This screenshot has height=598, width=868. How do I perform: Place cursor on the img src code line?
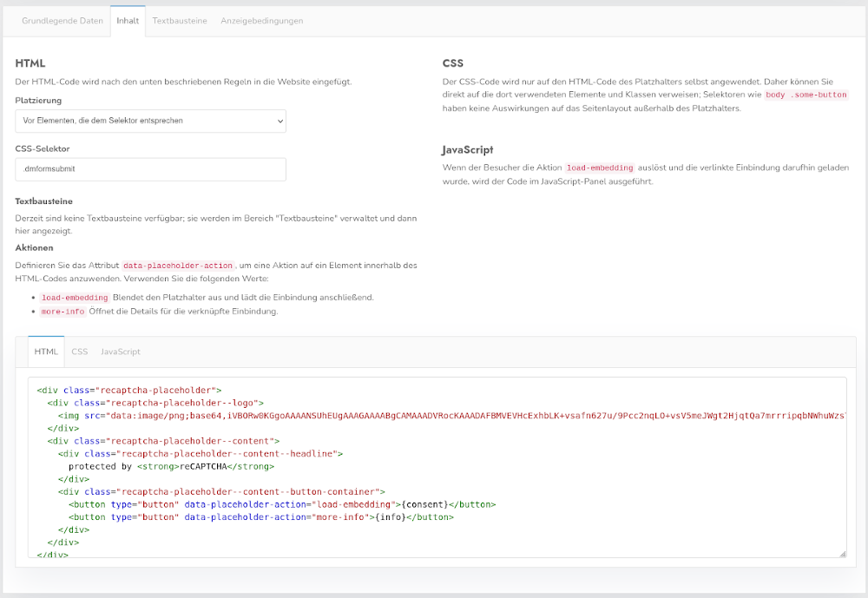click(434, 416)
